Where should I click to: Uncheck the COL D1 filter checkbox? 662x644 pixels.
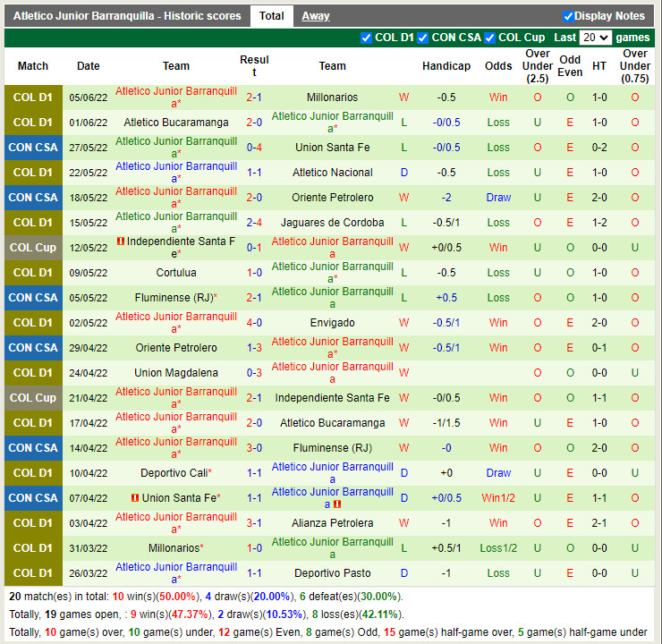point(366,38)
